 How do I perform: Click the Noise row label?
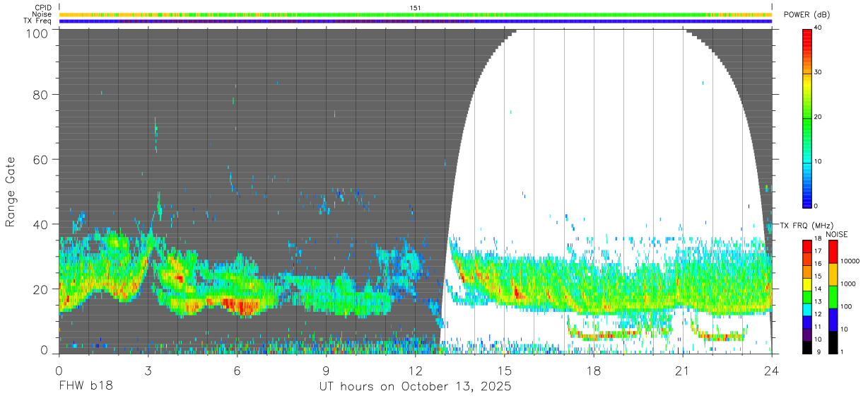(x=42, y=14)
